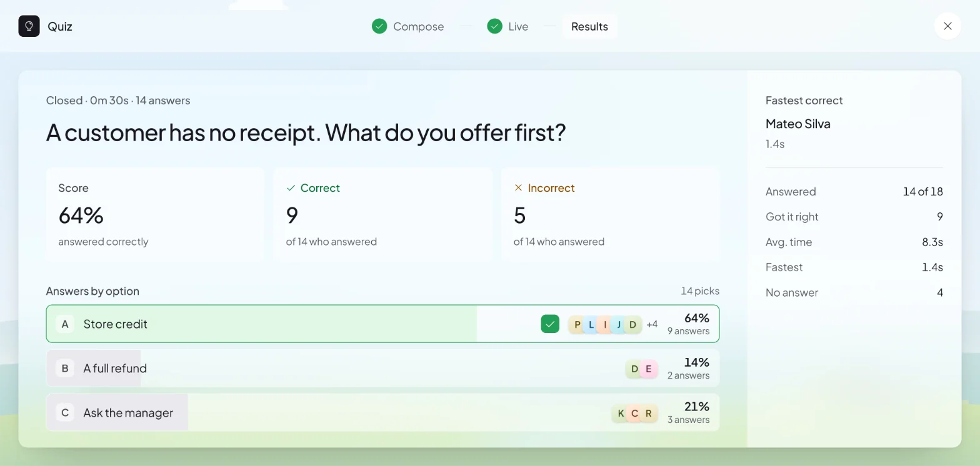Click the Correct 9 card

[x=382, y=214]
